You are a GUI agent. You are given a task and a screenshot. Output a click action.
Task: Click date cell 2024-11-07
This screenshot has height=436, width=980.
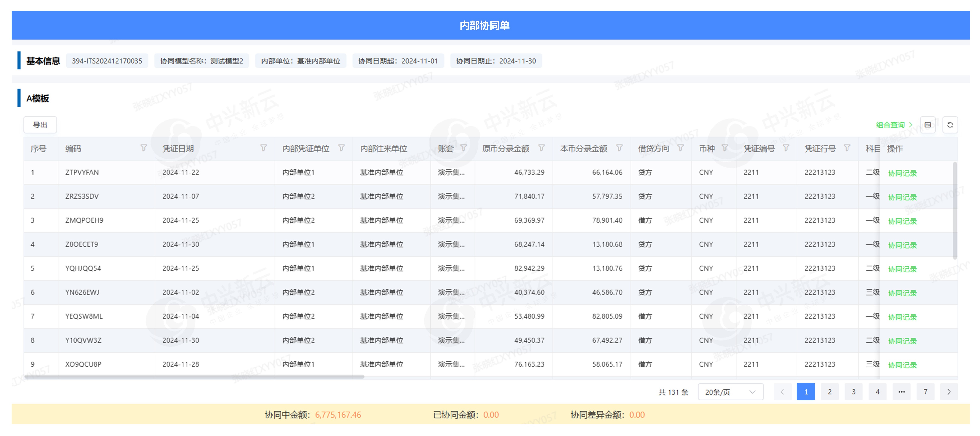(181, 197)
